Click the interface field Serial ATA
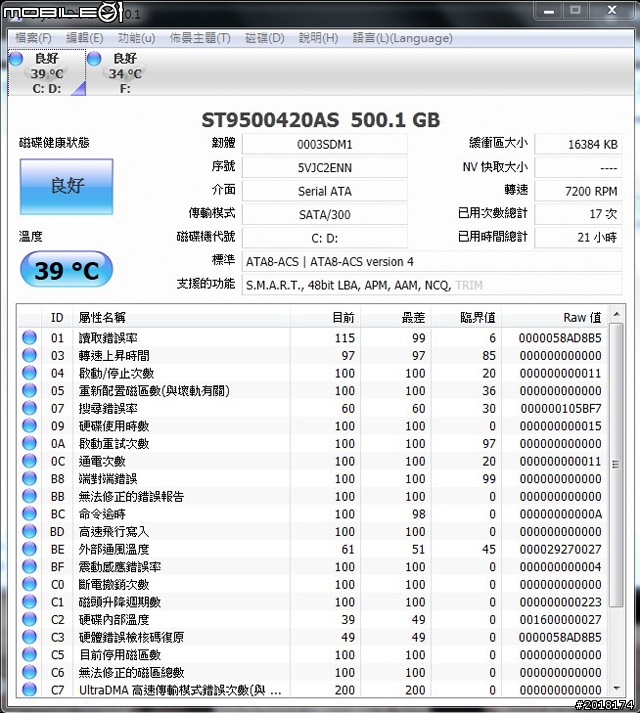Viewport: 640px width, 713px height. pos(325,191)
